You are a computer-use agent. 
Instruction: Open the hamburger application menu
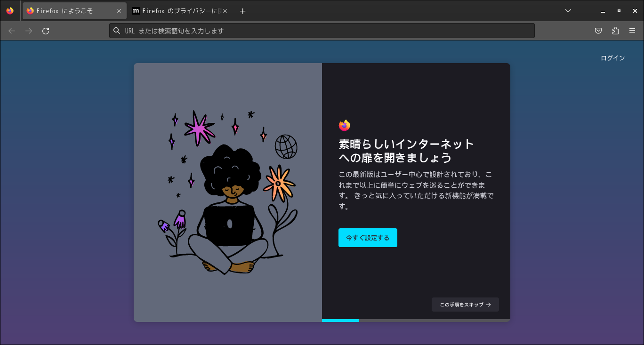[632, 31]
